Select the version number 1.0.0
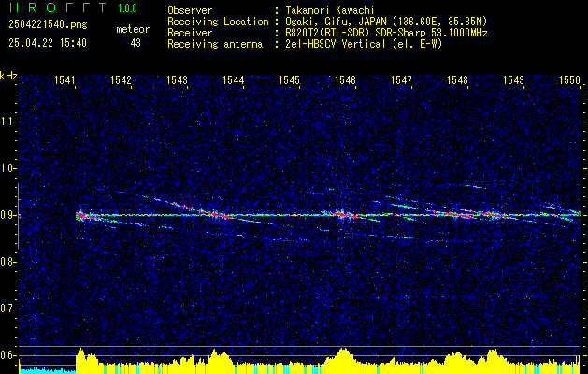This screenshot has height=374, width=588. pyautogui.click(x=127, y=8)
